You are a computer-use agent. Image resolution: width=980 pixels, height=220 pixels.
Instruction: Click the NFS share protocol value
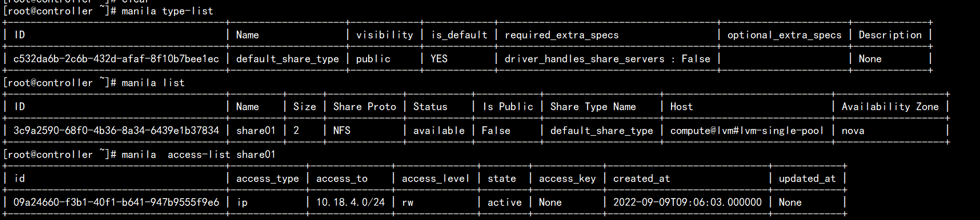coord(342,131)
